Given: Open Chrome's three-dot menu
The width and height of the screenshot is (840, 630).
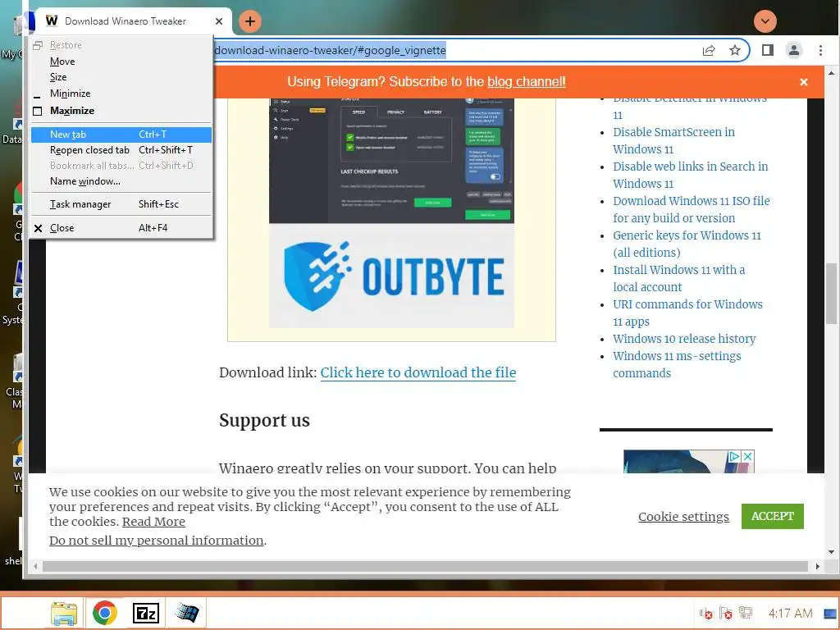Looking at the screenshot, I should tap(820, 50).
